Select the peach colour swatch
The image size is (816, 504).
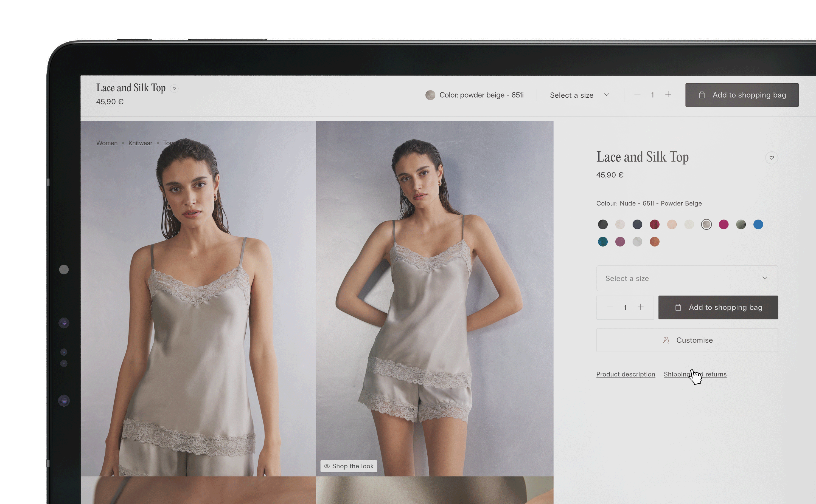pyautogui.click(x=672, y=224)
